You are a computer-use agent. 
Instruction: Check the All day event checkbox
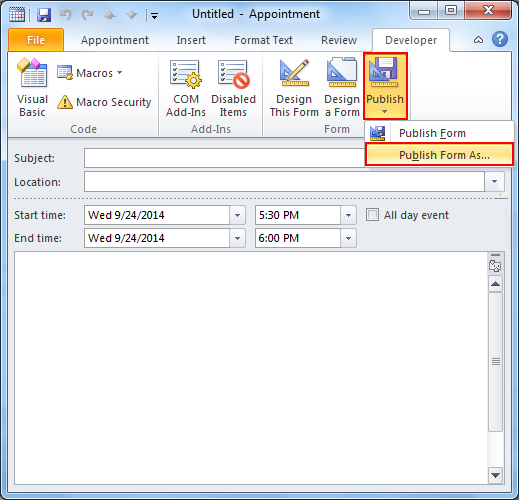372,215
